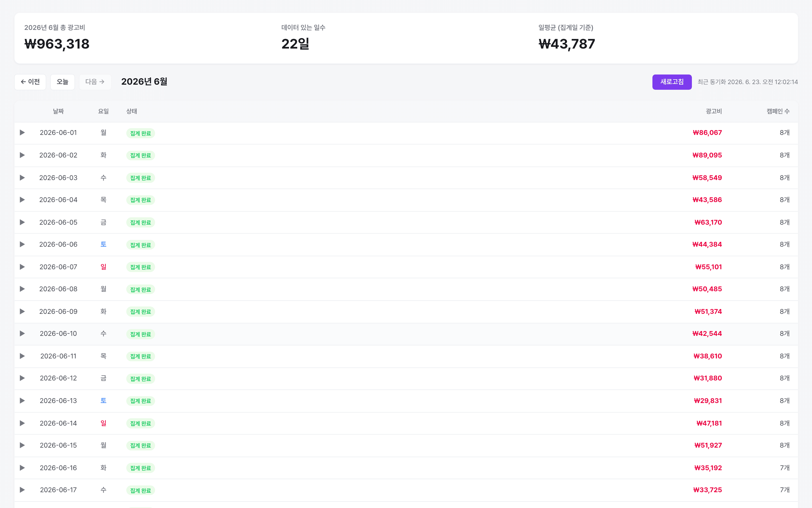
Task: Click ad spend ₩50,485
Action: click(x=707, y=289)
